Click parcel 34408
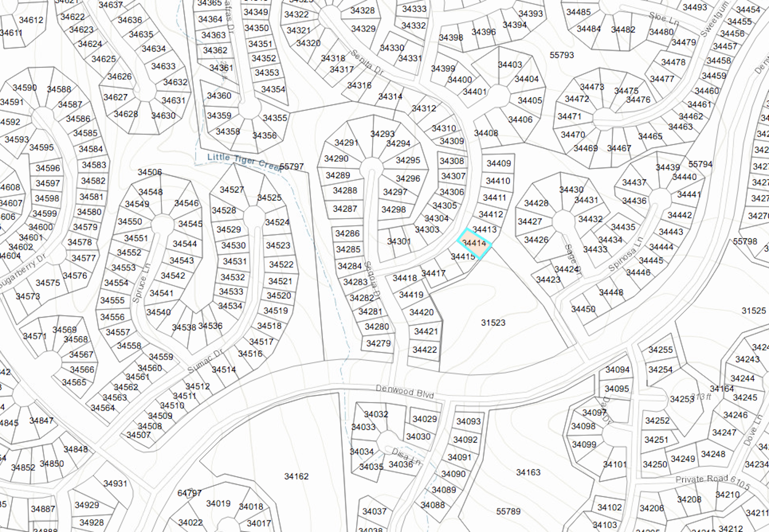769x532 pixels. click(486, 132)
